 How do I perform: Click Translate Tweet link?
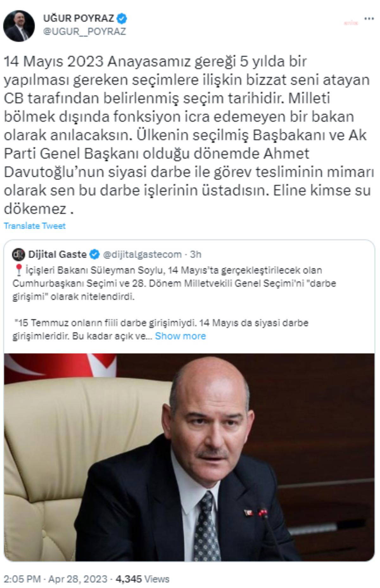point(35,226)
